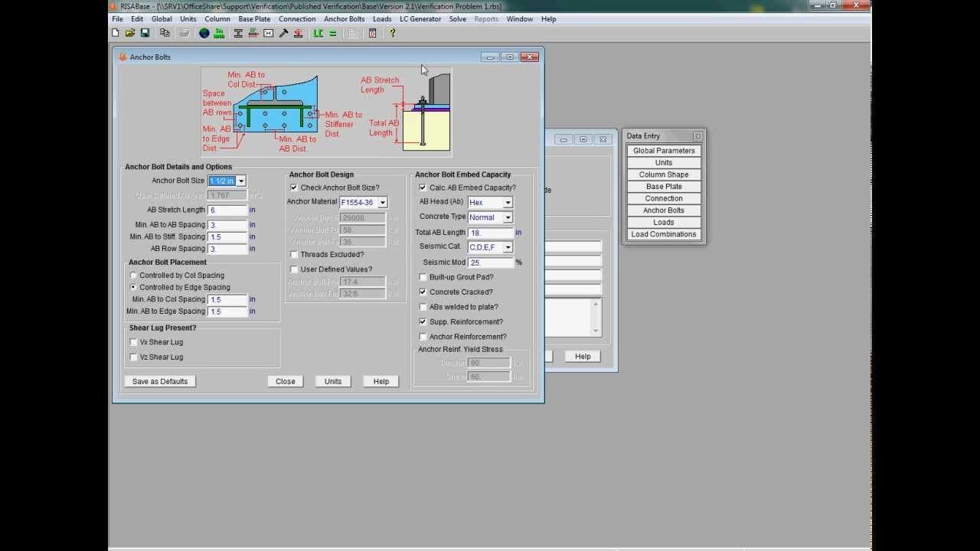Click the Close button in Anchor Bolts dialog
980x551 pixels.
pyautogui.click(x=286, y=381)
